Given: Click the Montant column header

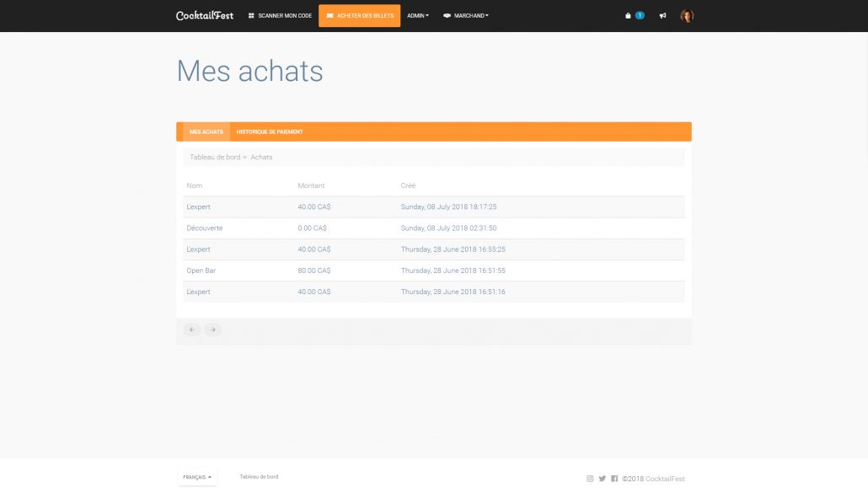Looking at the screenshot, I should [x=311, y=185].
